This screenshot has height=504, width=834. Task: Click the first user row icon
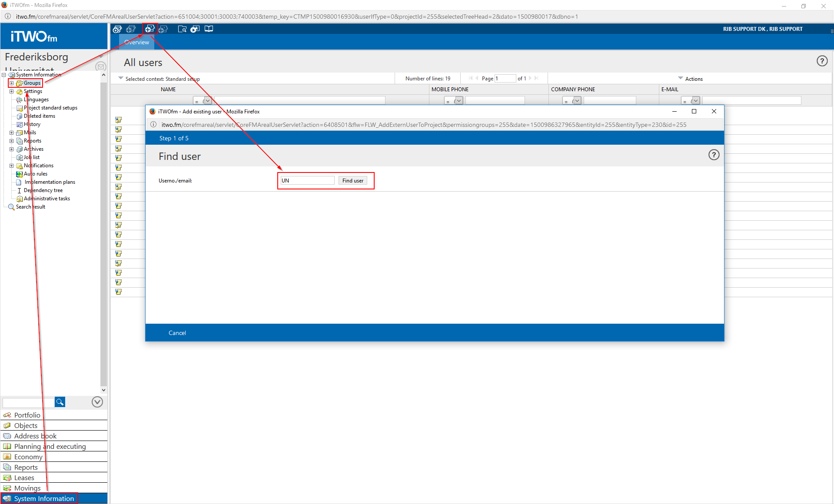(118, 120)
